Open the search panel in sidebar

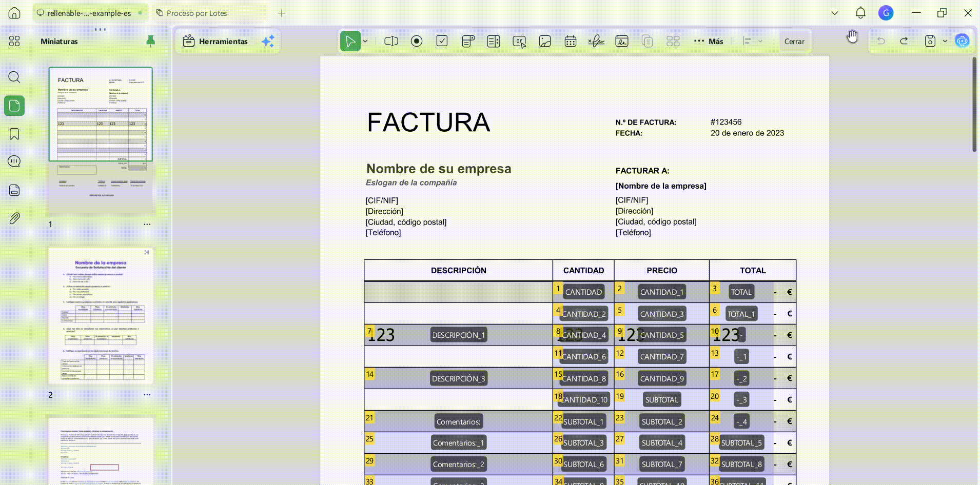[x=14, y=77]
